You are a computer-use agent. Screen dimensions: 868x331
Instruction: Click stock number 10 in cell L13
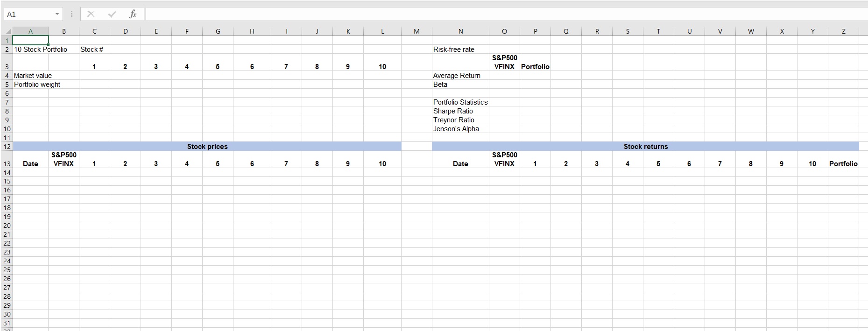point(382,159)
